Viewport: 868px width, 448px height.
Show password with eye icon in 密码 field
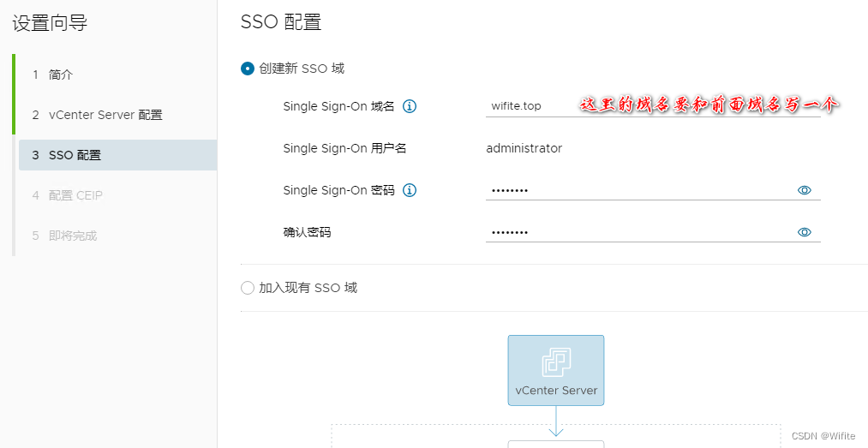805,190
